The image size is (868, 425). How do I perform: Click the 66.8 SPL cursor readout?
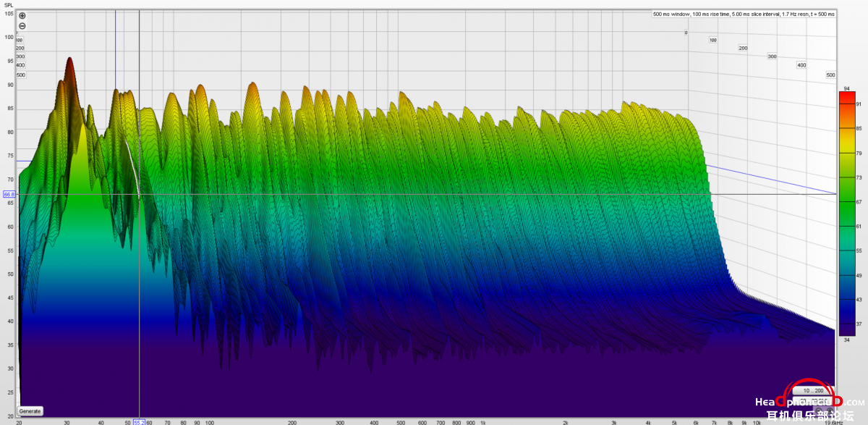click(9, 195)
